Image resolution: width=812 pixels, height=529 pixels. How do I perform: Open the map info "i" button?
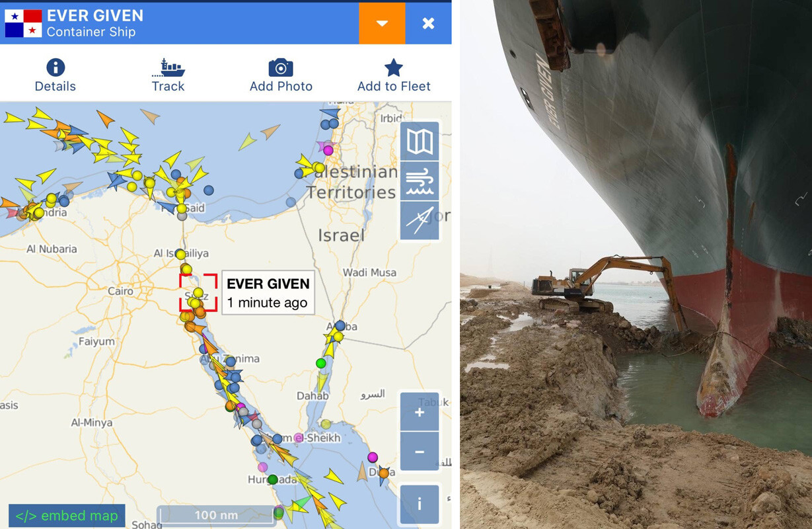pyautogui.click(x=420, y=505)
